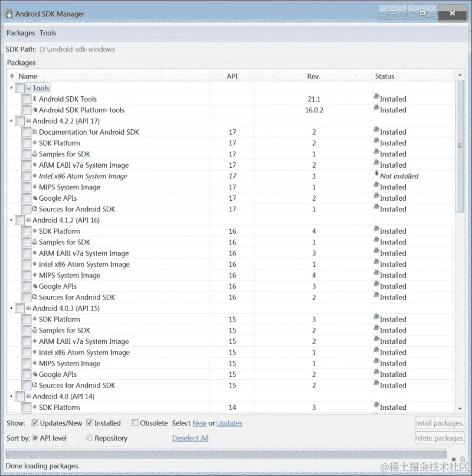
Task: Enable the Obsolete show filter
Action: pos(135,423)
